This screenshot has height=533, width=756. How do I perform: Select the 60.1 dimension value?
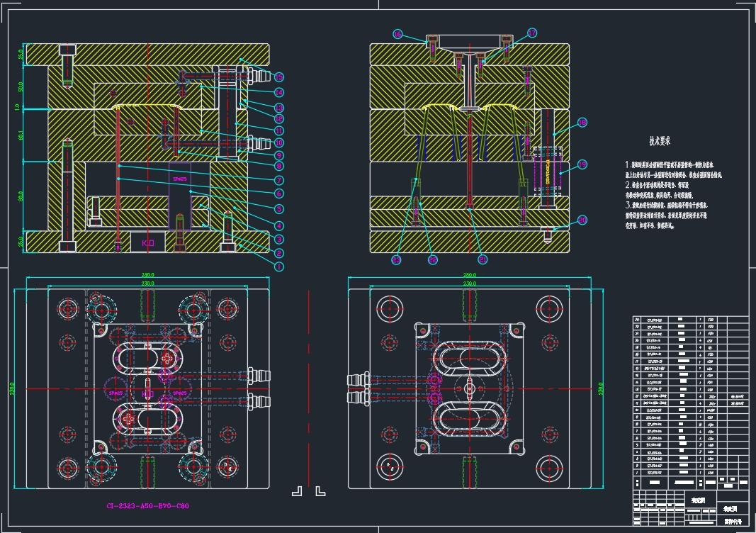tap(21, 135)
